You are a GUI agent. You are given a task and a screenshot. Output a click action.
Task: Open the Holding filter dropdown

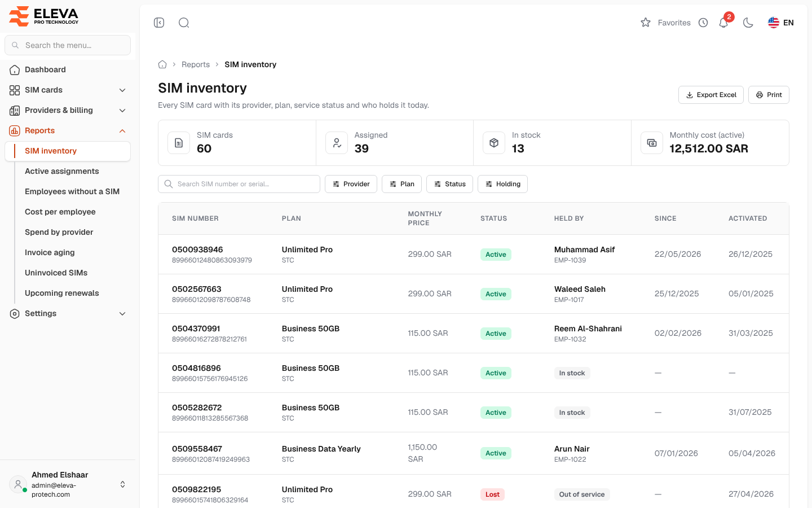502,184
